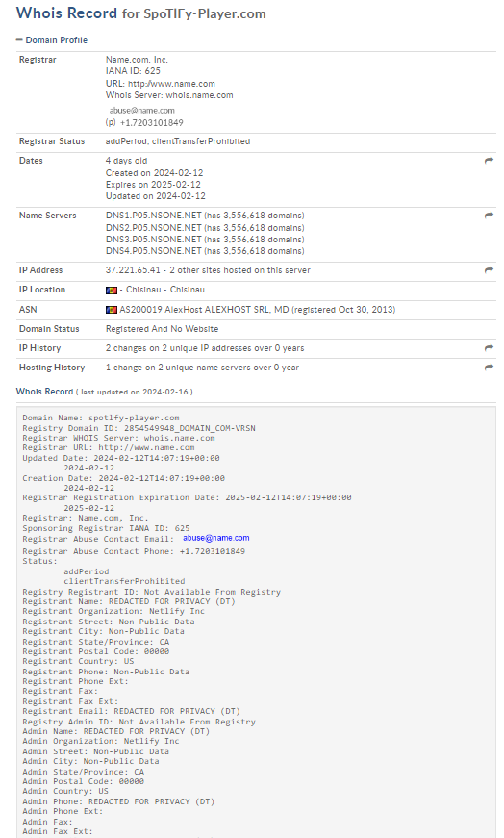Image resolution: width=504 pixels, height=838 pixels.
Task: Click Registrant Postal Code: 00000 line
Action: (95, 651)
